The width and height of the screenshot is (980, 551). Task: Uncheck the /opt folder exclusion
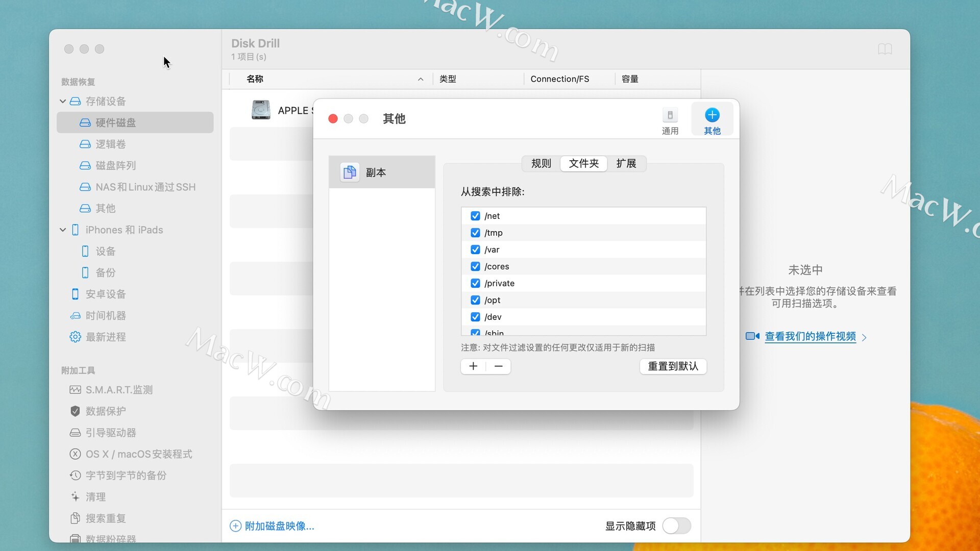[475, 300]
